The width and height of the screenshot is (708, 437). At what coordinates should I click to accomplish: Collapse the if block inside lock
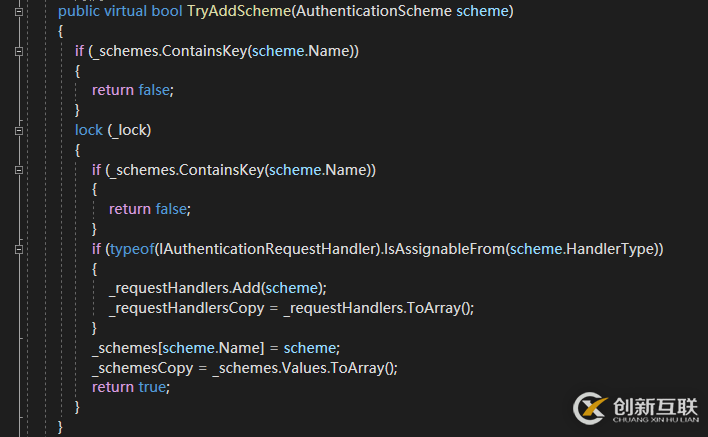pyautogui.click(x=20, y=170)
